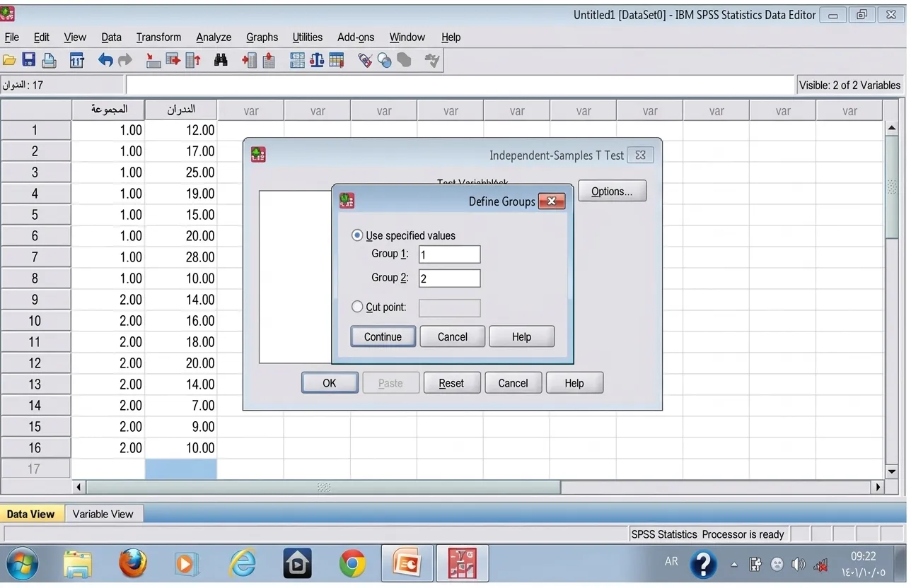Screen dimensions: 911x588
Task: Open the Transform menu
Action: 158,37
